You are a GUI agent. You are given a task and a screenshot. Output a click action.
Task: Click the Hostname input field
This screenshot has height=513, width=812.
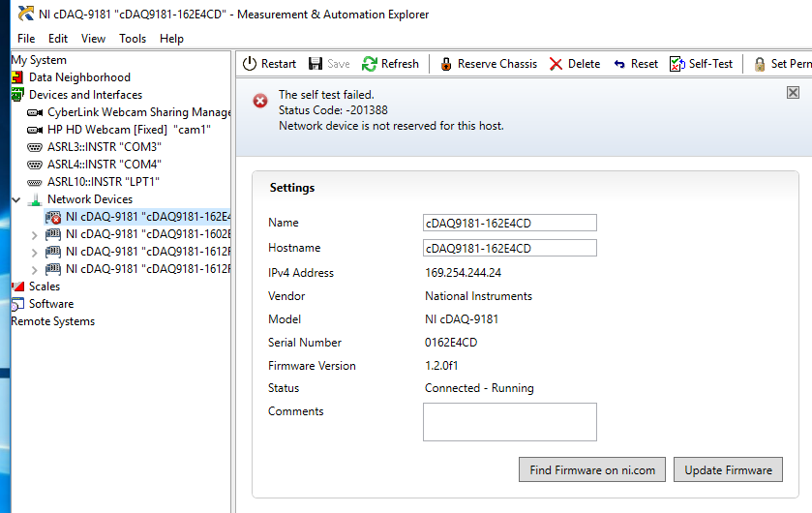tap(510, 248)
